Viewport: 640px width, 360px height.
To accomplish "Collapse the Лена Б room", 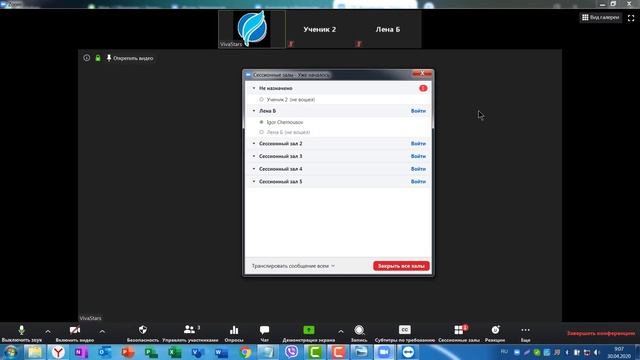I will click(x=254, y=111).
